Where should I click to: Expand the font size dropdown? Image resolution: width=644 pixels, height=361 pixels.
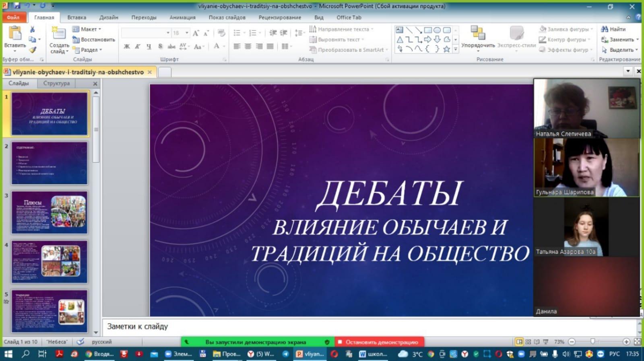[x=187, y=33]
